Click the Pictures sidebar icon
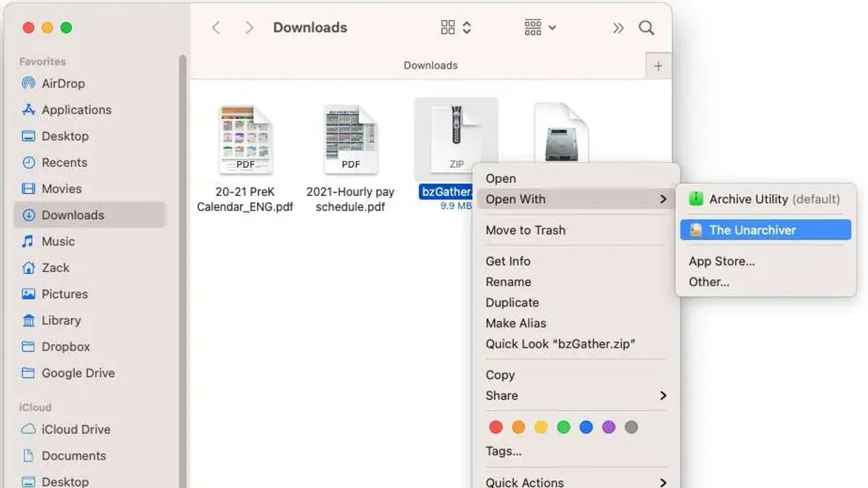The width and height of the screenshot is (868, 488). pyautogui.click(x=28, y=294)
